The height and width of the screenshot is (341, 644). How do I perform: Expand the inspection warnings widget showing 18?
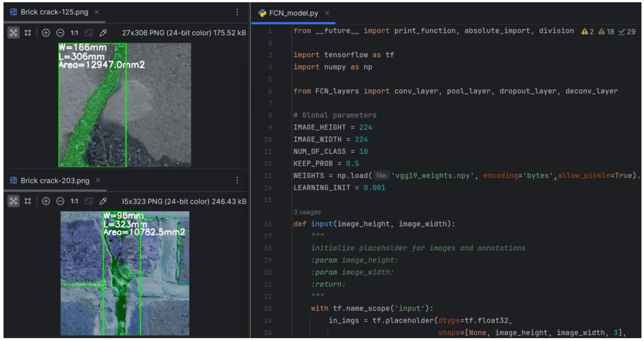coord(606,32)
